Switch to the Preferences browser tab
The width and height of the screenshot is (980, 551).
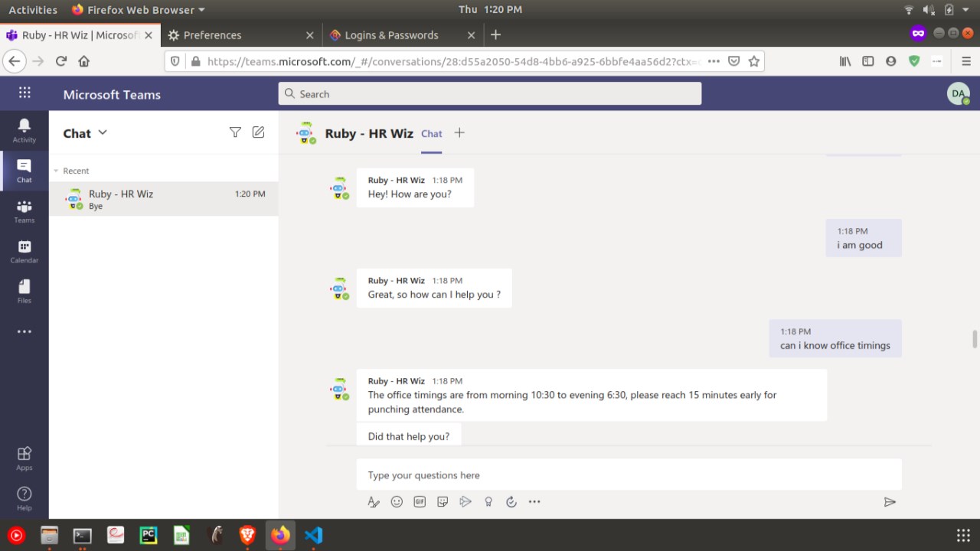tap(240, 35)
